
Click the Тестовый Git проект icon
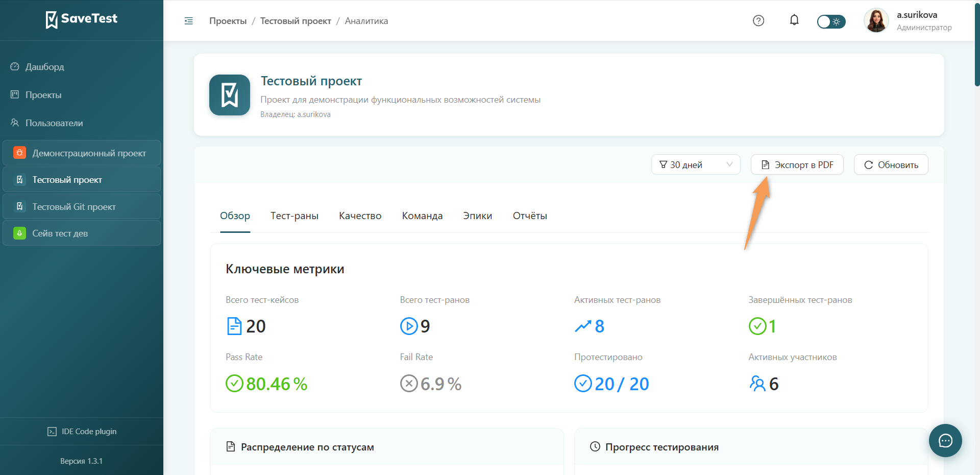(19, 206)
